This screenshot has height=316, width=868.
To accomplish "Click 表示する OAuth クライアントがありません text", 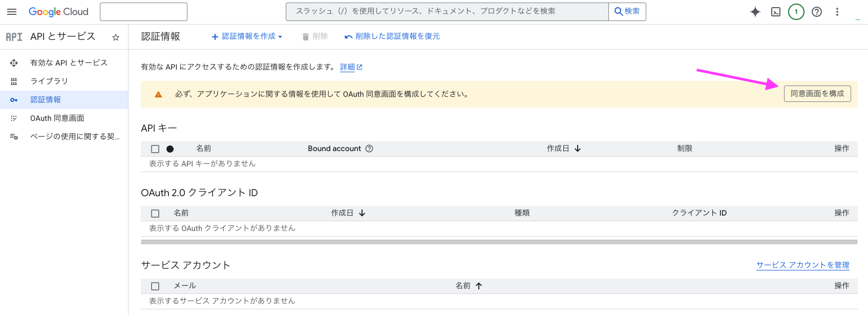I will tap(222, 228).
